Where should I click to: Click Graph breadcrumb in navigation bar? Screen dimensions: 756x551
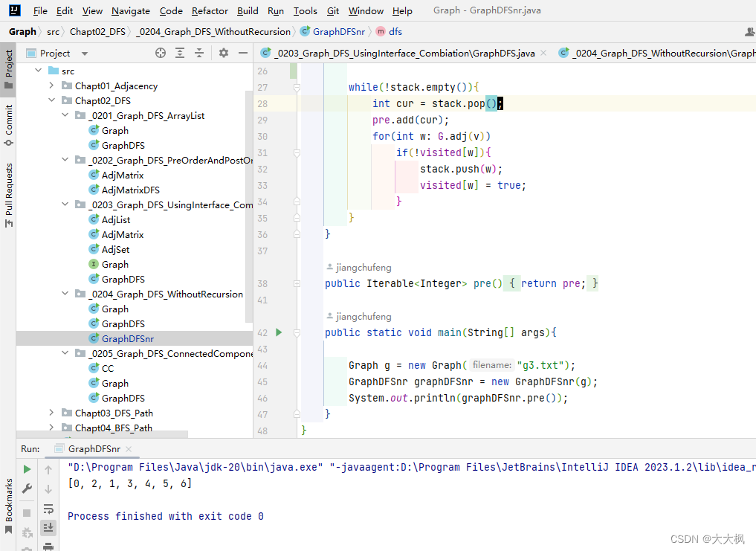(22, 32)
